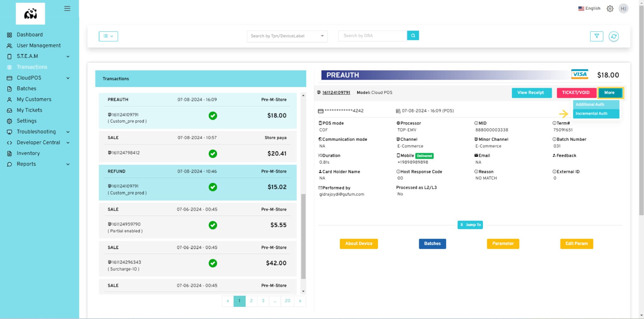Open My Customers in sidebar
The height and width of the screenshot is (319, 644).
click(x=34, y=100)
